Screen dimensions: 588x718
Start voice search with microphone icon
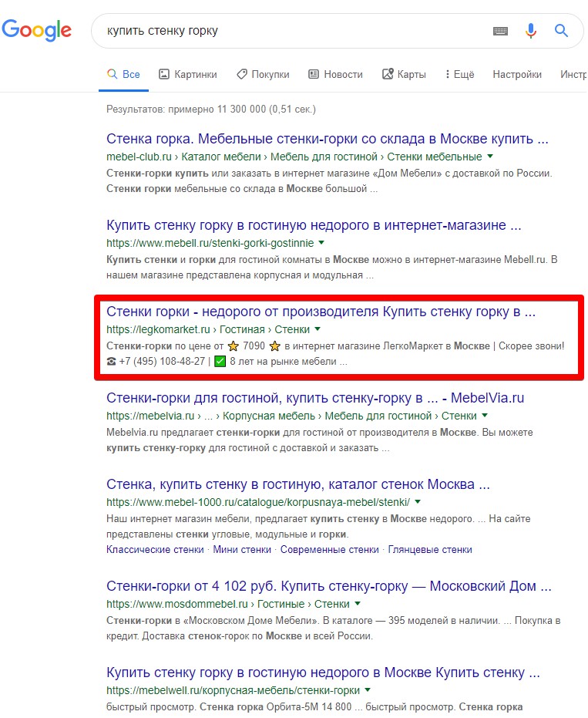(x=531, y=31)
